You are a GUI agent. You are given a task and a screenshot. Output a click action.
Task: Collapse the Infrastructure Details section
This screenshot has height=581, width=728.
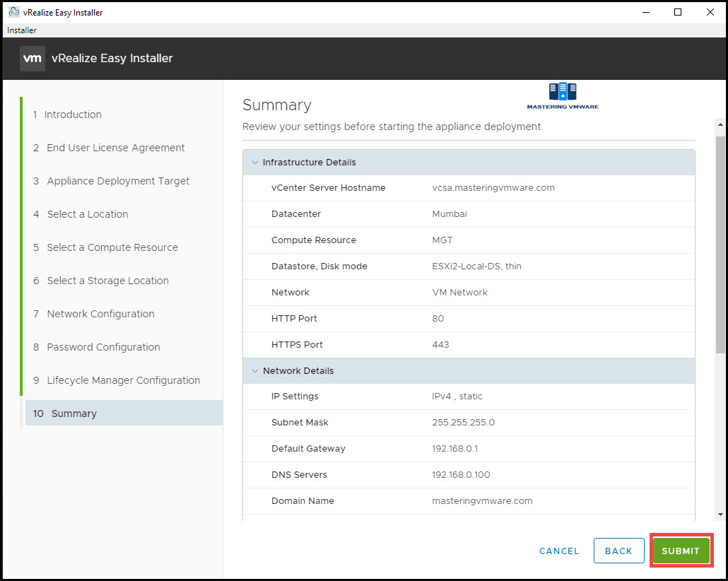tap(255, 162)
